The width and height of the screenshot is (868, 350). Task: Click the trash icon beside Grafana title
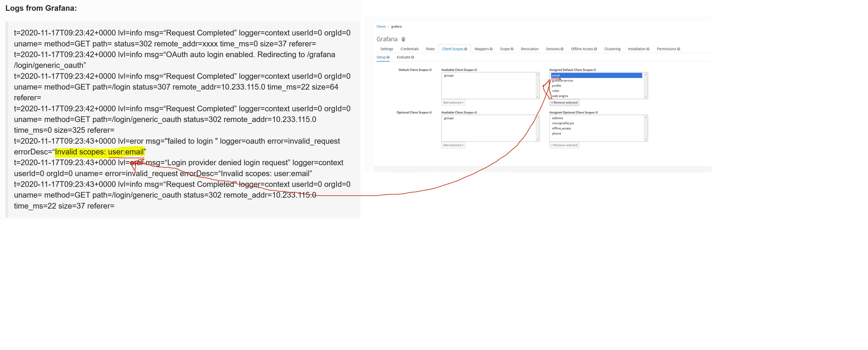403,39
